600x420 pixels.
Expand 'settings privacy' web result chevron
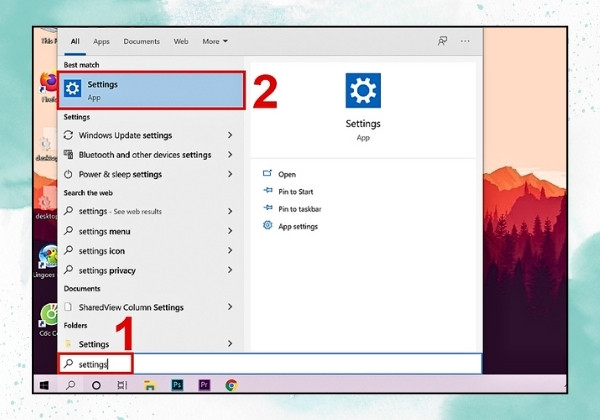[230, 270]
